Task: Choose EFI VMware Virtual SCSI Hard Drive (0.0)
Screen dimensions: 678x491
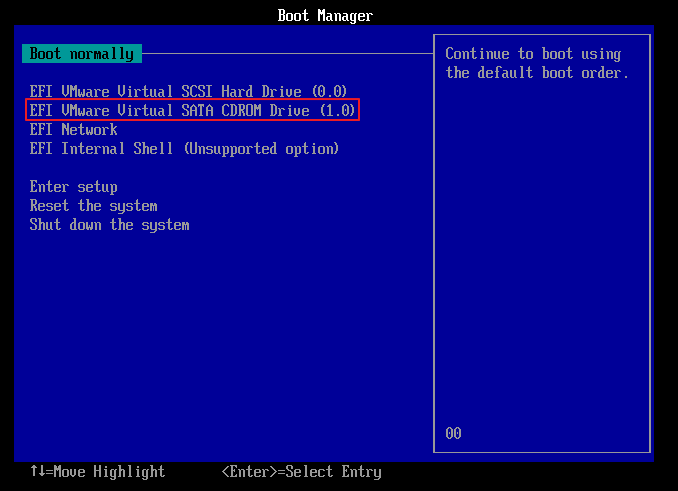Action: point(188,92)
